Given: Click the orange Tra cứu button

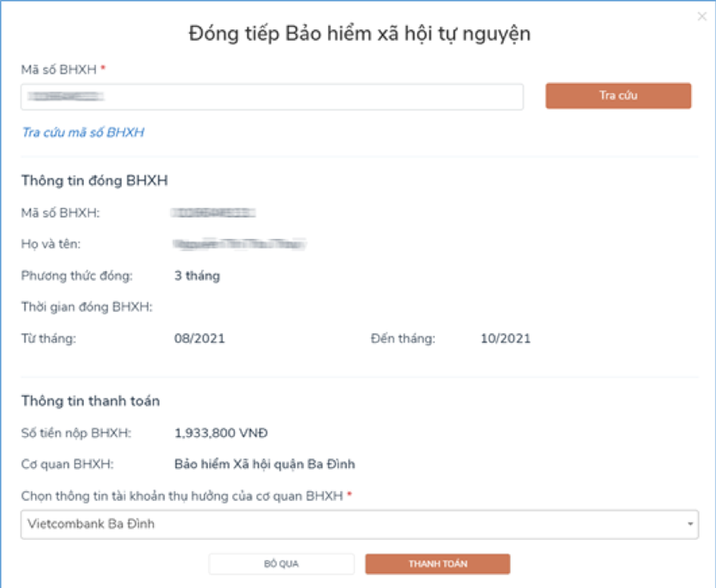Looking at the screenshot, I should 618,96.
